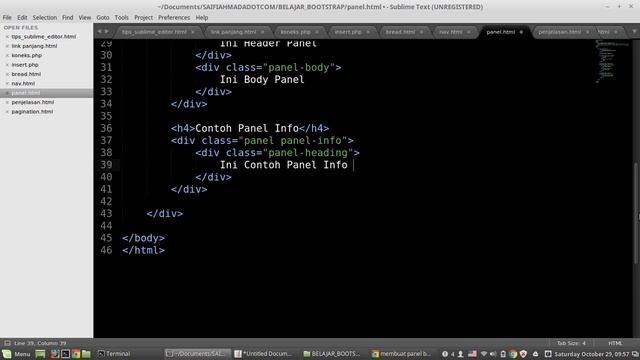This screenshot has height=360, width=640.
Task: Place cursor on 'Ini Body Panel' text
Action: (x=262, y=80)
